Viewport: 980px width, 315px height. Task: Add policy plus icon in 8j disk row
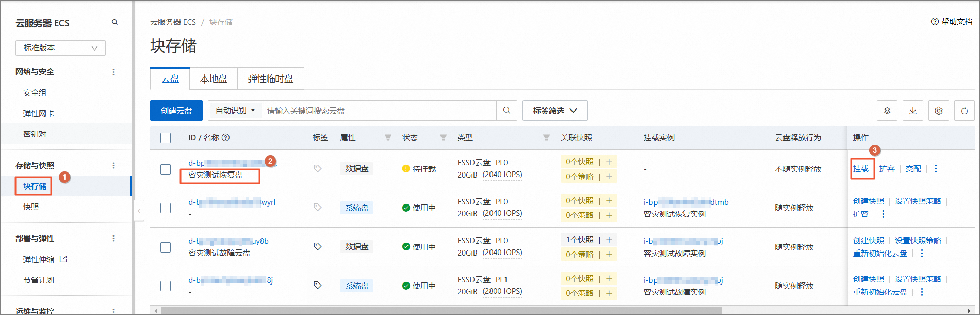click(x=609, y=293)
